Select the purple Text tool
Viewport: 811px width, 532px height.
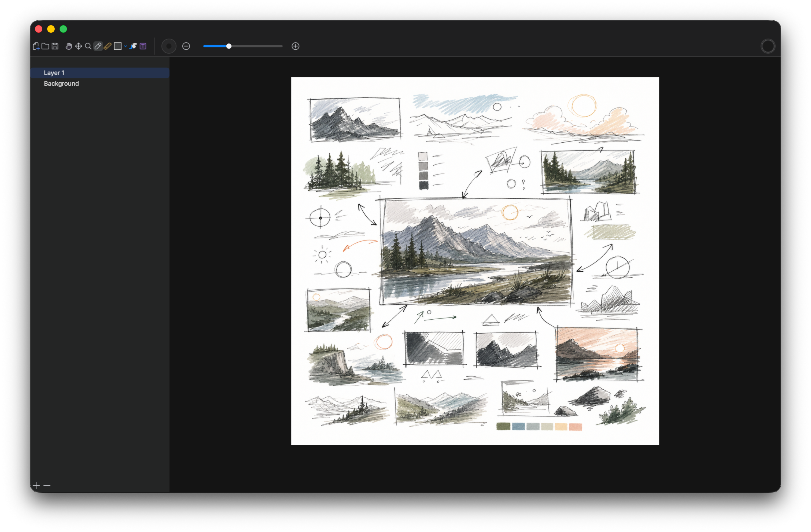pos(143,46)
